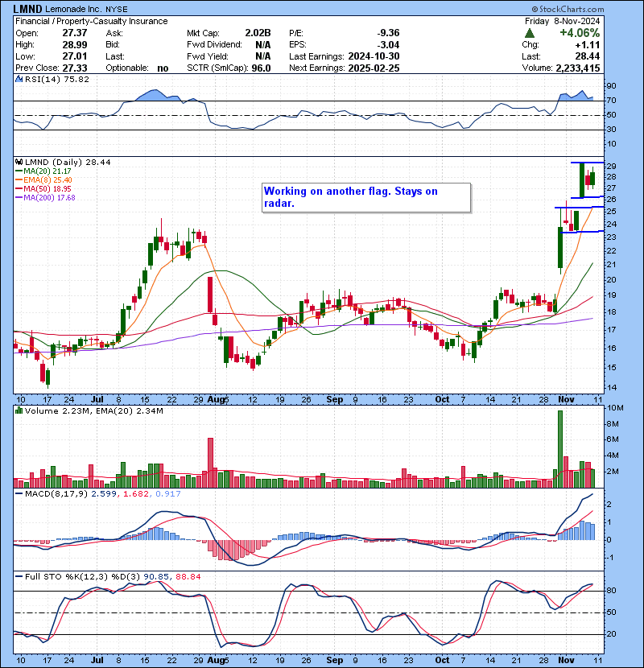Image resolution: width=644 pixels, height=668 pixels.
Task: Click the Mkt Cap value 2.02B
Action: 258,33
